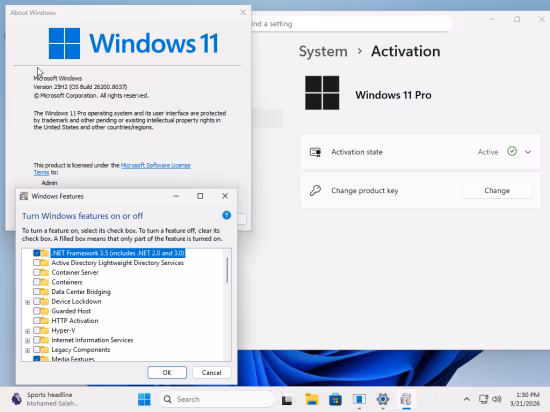Enable Active Directory Lightweight Directory Services
Screen dimensions: 550x412
tap(36, 263)
